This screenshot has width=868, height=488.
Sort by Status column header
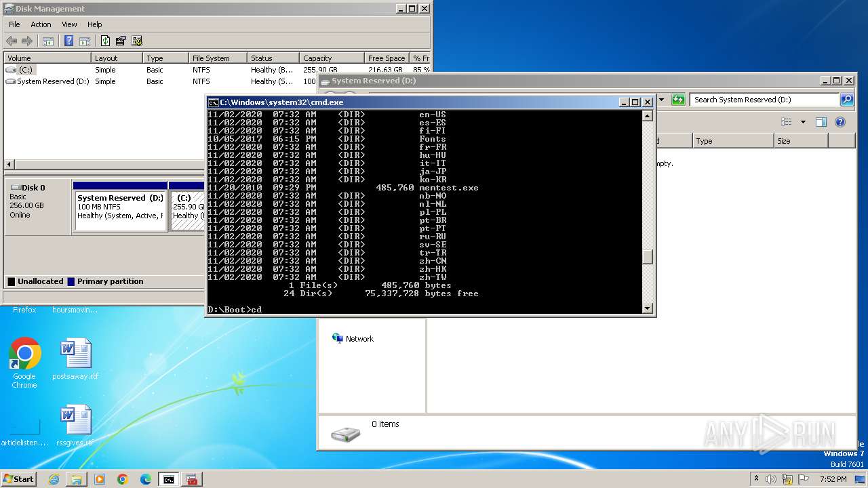[273, 58]
